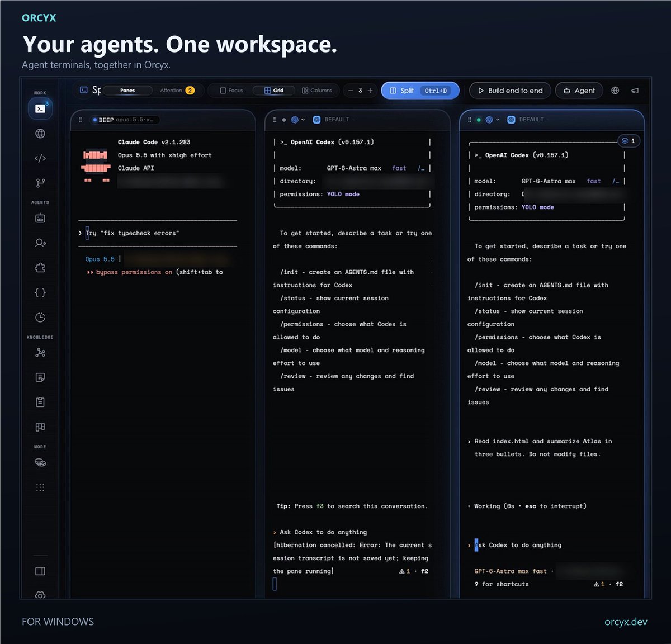
Task: Open settings gear at sidebar bottom
Action: 40,595
